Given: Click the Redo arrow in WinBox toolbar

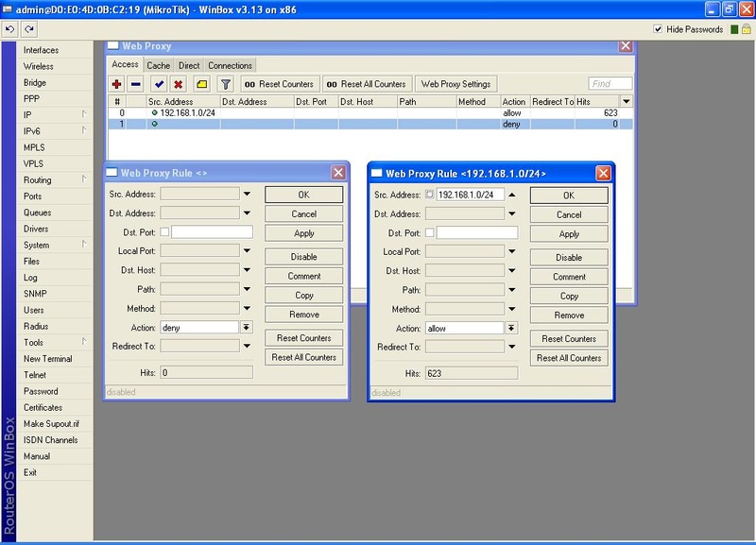Looking at the screenshot, I should (x=29, y=29).
